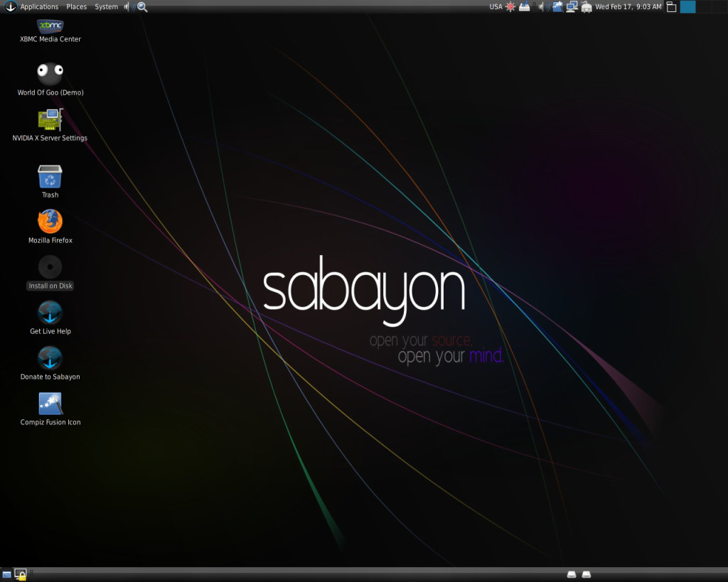The image size is (728, 582).
Task: Open the Get Live Help shortcut
Action: coord(50,313)
